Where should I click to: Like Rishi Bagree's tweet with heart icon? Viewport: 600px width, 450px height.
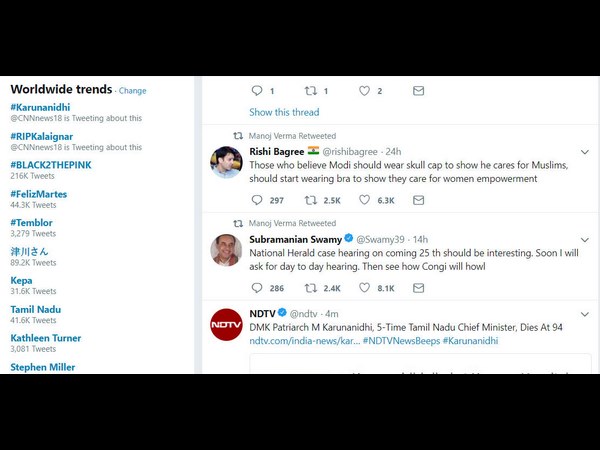364,200
